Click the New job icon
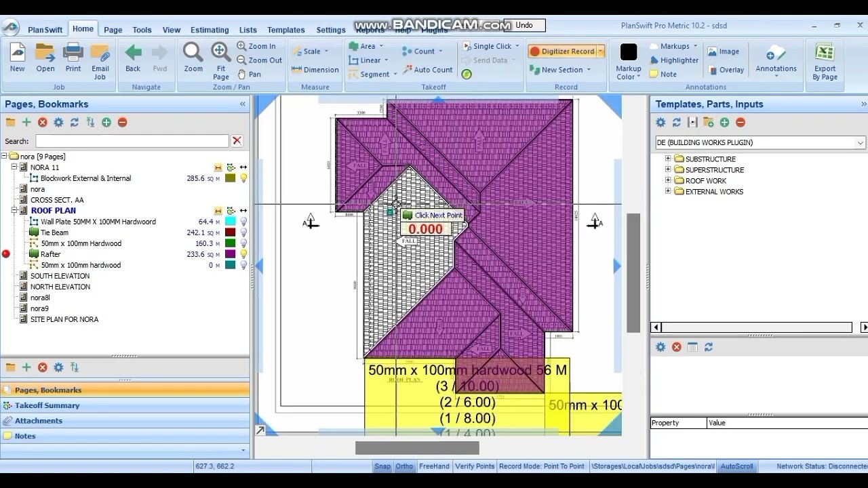This screenshot has width=868, height=488. [17, 58]
